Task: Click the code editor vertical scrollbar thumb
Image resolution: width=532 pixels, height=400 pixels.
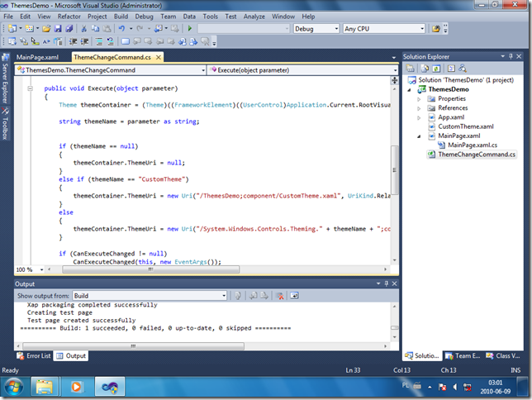Action: [x=394, y=169]
